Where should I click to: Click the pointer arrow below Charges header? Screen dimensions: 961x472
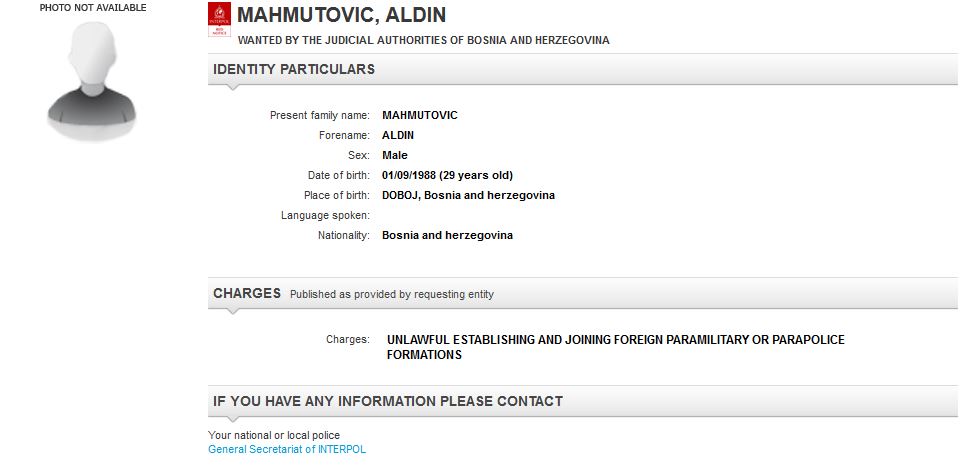pyautogui.click(x=233, y=312)
